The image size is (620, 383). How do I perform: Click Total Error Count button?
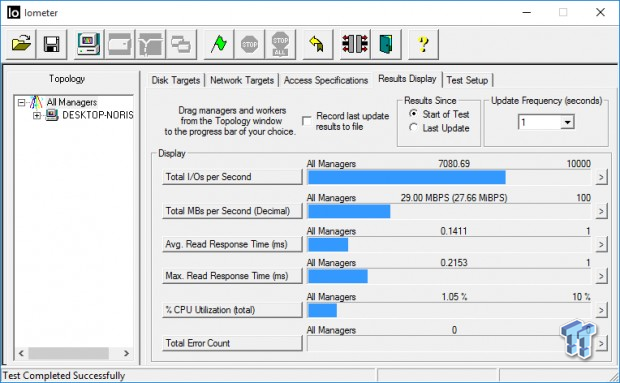232,343
